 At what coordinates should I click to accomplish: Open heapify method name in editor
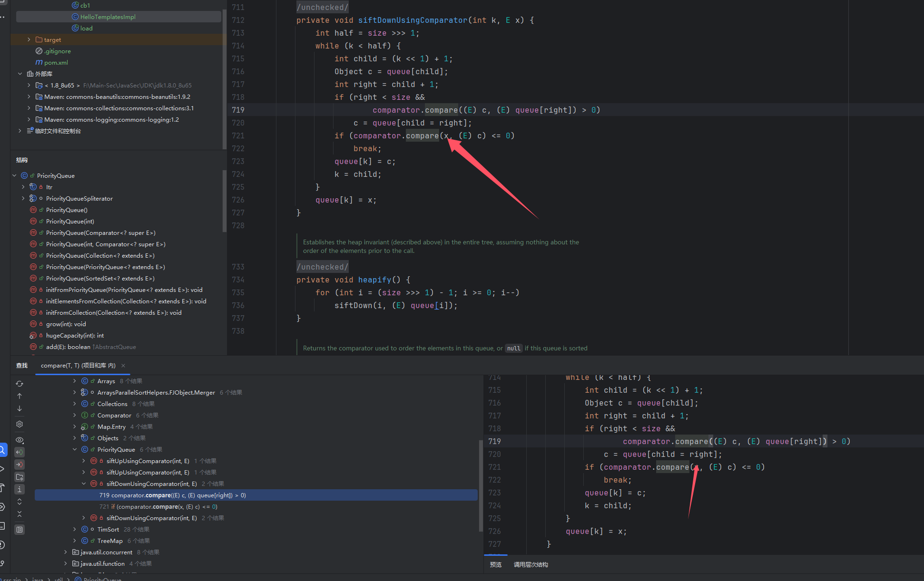pyautogui.click(x=374, y=280)
